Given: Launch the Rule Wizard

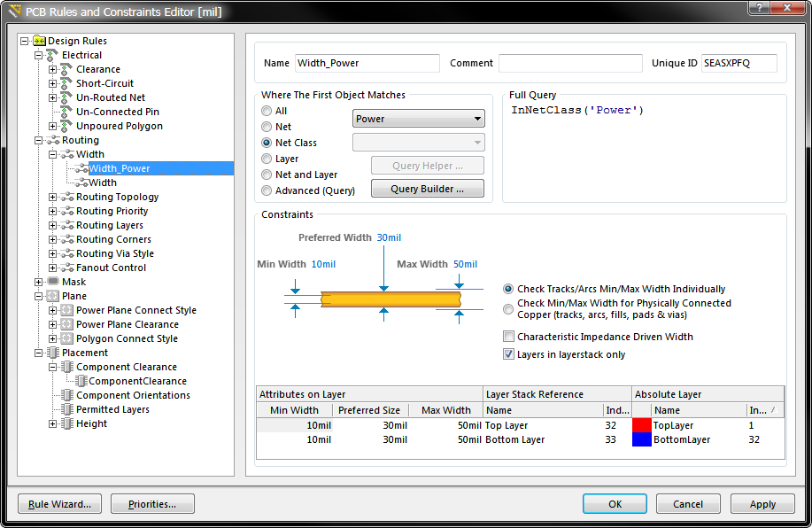Looking at the screenshot, I should 59,504.
